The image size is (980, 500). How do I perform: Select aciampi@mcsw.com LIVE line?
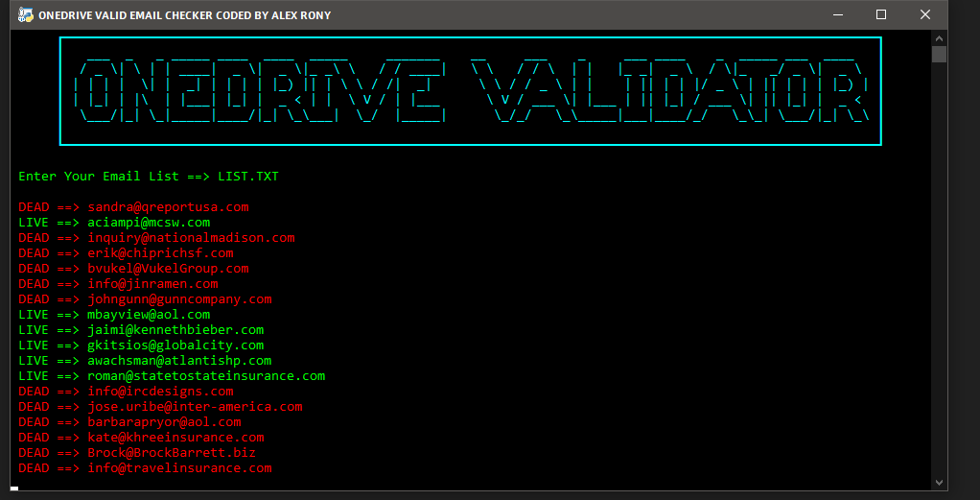coord(114,222)
